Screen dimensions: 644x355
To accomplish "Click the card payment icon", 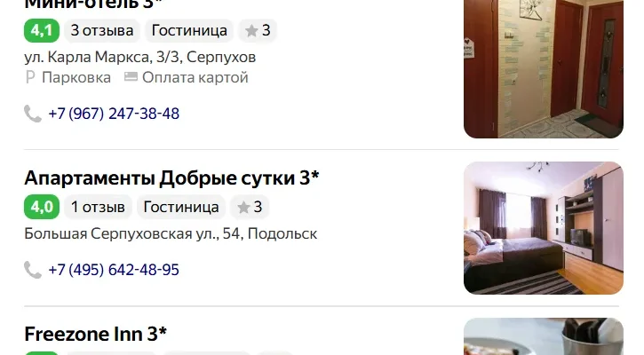I will (131, 76).
